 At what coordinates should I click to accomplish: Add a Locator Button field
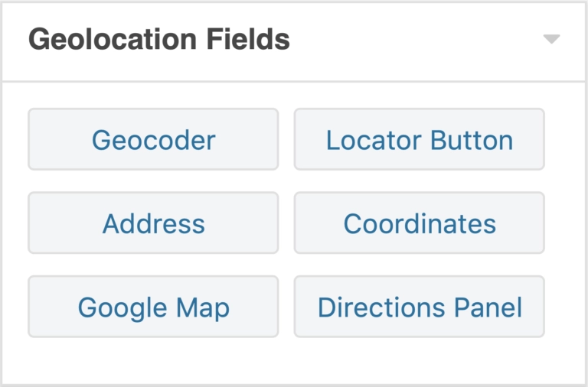(419, 140)
